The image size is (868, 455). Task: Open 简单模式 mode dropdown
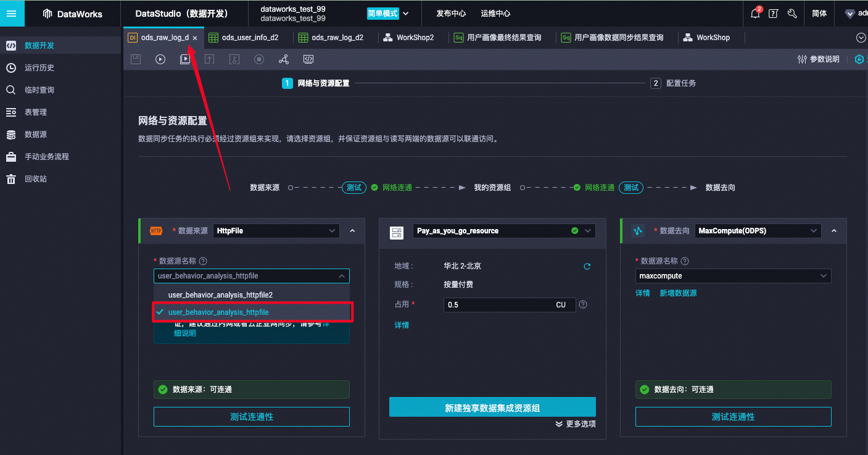(x=388, y=14)
